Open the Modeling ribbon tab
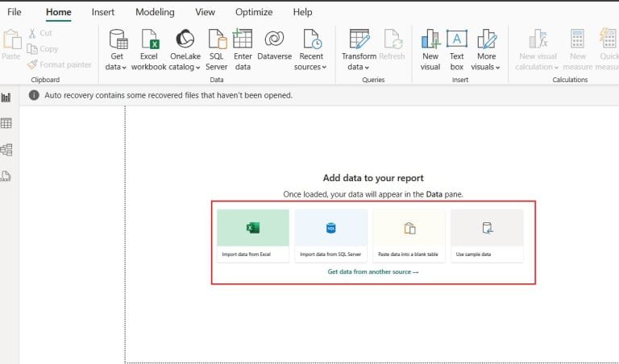Image resolution: width=619 pixels, height=364 pixels. (x=155, y=12)
